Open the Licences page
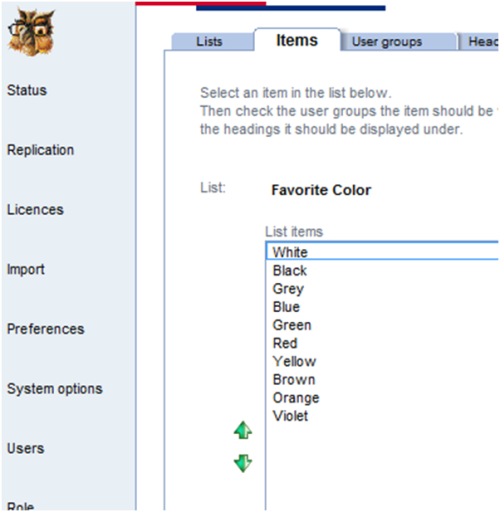This screenshot has width=500, height=512. (x=35, y=210)
